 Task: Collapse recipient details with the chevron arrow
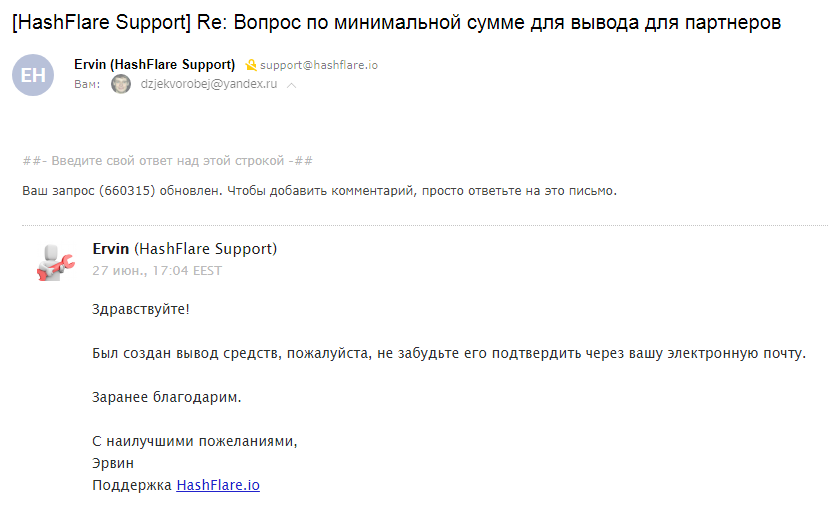(x=291, y=85)
